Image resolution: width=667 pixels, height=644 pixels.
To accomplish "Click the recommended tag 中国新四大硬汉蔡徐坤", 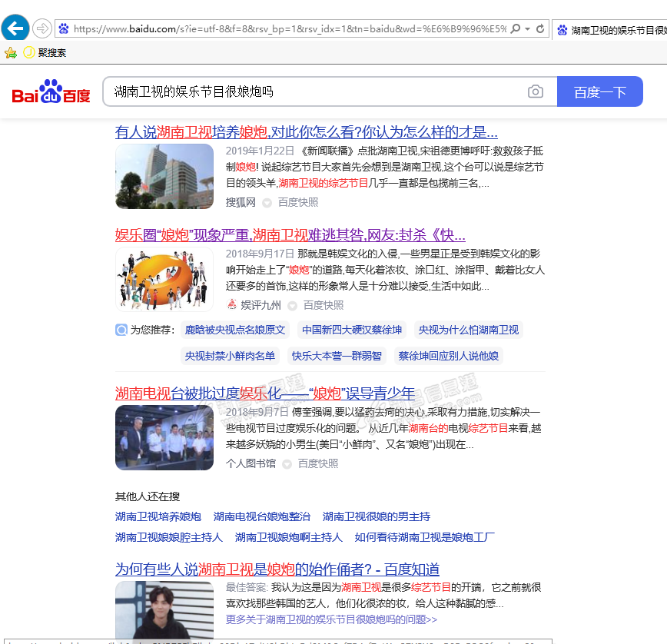I will [x=351, y=330].
